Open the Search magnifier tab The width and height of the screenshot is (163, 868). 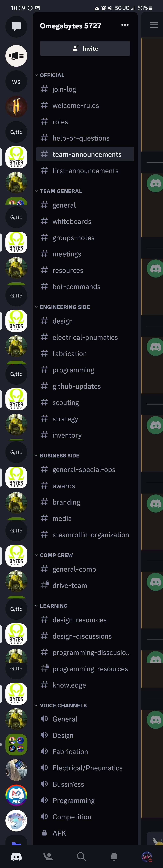pyautogui.click(x=81, y=856)
